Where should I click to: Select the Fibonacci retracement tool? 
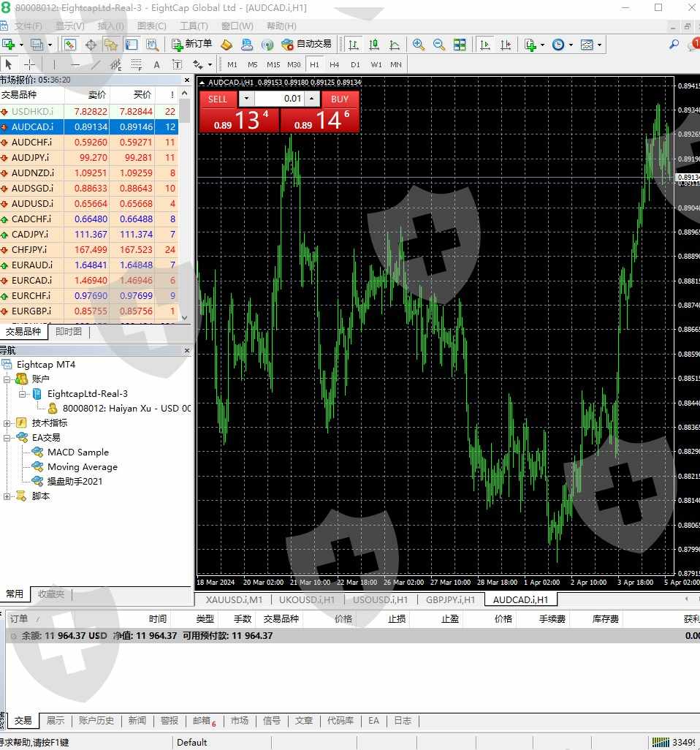tap(136, 64)
